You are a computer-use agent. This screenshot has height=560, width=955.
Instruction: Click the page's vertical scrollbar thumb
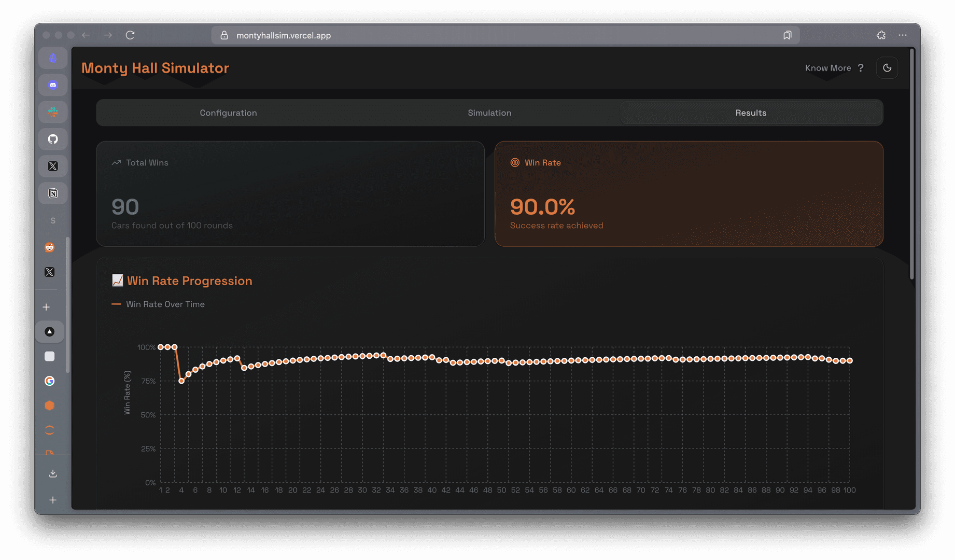tap(911, 164)
